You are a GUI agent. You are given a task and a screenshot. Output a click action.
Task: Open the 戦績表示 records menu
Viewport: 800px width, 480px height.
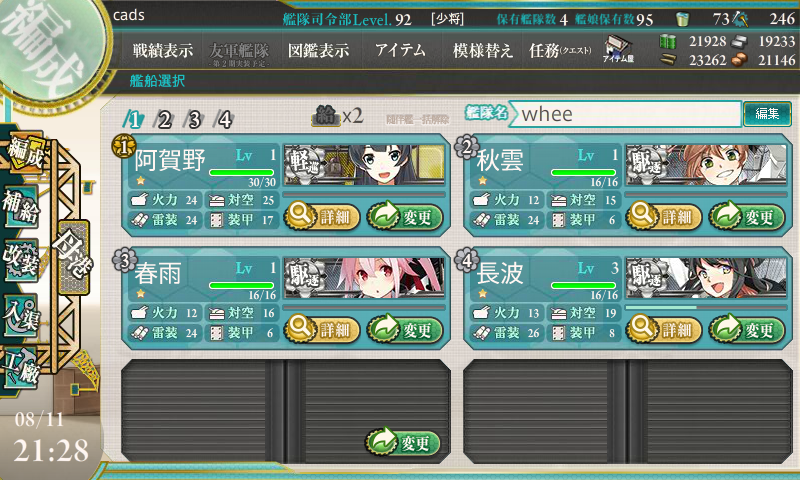pyautogui.click(x=163, y=50)
